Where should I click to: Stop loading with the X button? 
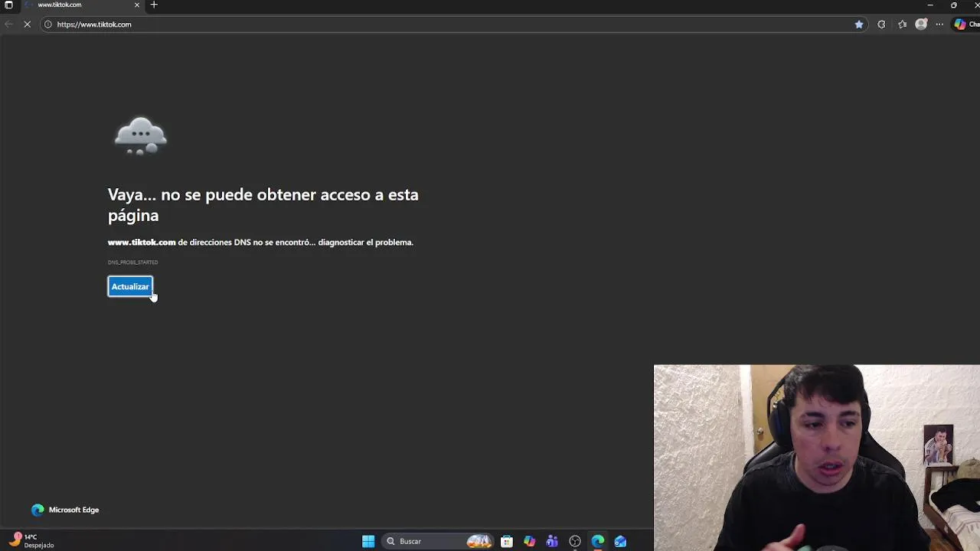(28, 24)
